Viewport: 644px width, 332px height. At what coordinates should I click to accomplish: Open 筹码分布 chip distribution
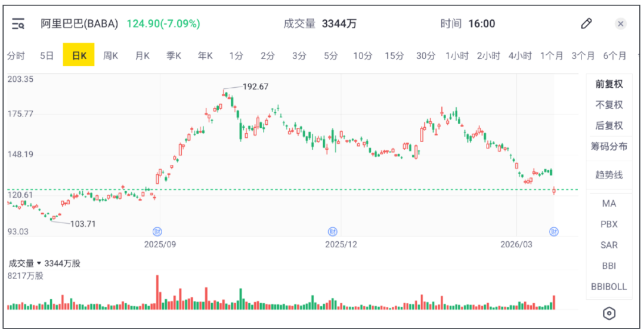pyautogui.click(x=609, y=146)
